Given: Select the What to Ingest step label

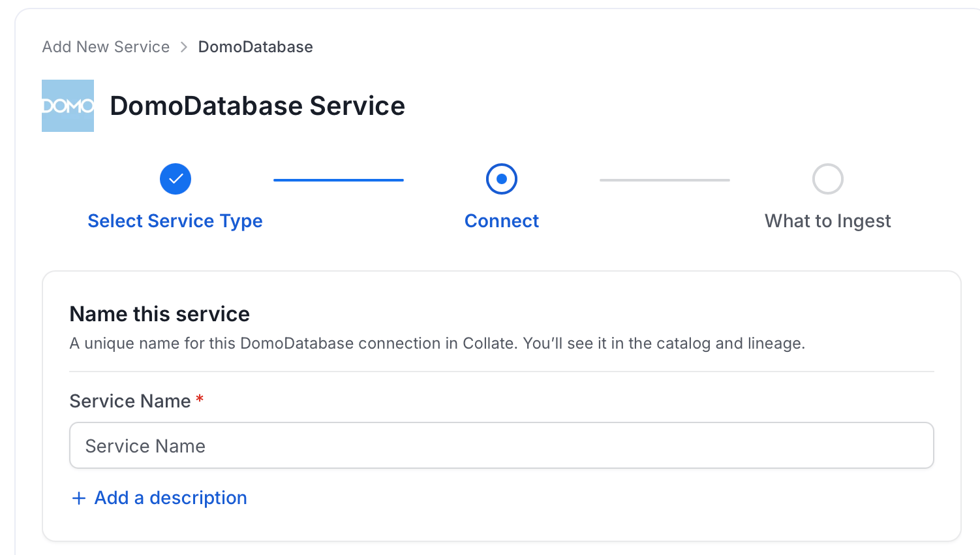Looking at the screenshot, I should (x=828, y=221).
